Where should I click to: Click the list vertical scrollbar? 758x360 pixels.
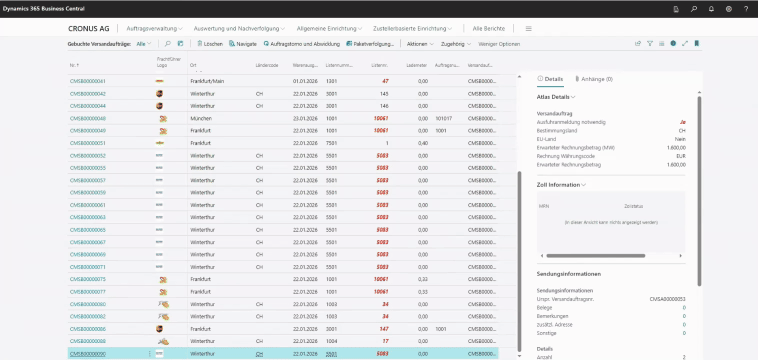[520, 261]
